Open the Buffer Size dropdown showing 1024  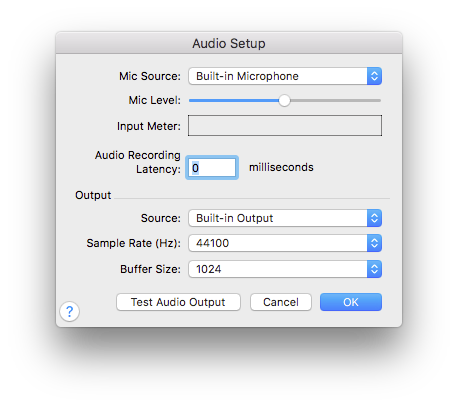[x=285, y=269]
